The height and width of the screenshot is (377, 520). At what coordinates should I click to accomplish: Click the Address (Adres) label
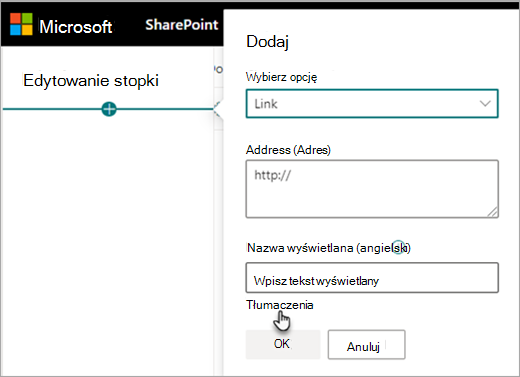pos(288,150)
